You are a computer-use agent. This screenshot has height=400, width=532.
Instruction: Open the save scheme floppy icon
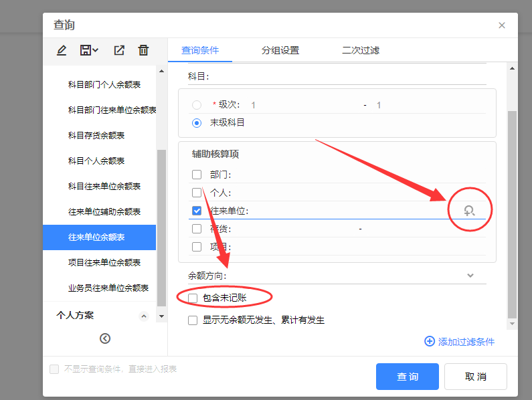coord(86,50)
